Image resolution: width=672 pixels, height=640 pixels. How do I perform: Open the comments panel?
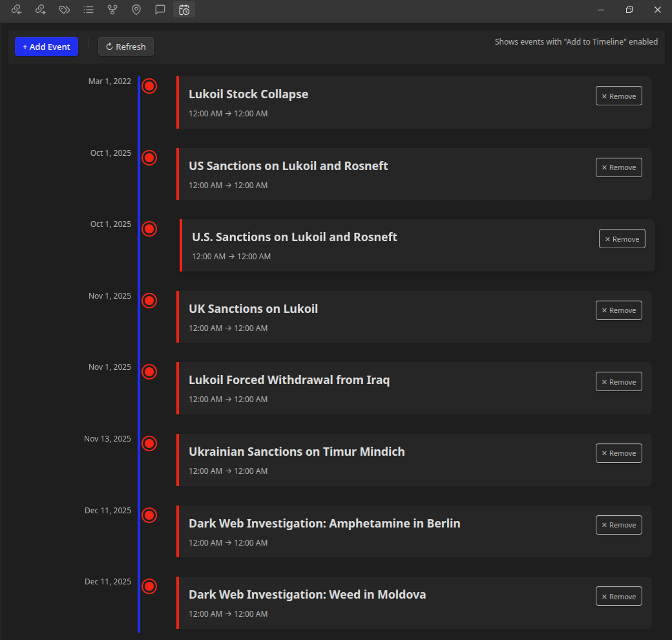pos(160,10)
